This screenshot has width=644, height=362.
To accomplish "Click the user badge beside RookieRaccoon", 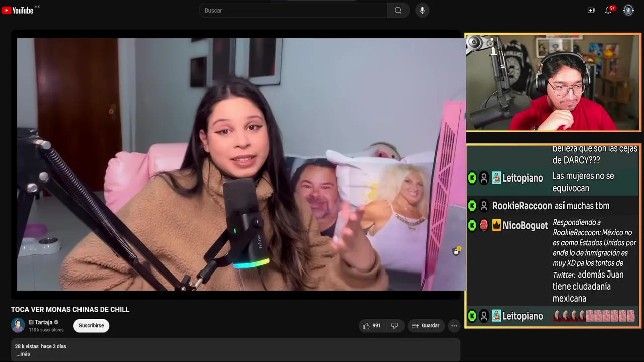I will [484, 206].
